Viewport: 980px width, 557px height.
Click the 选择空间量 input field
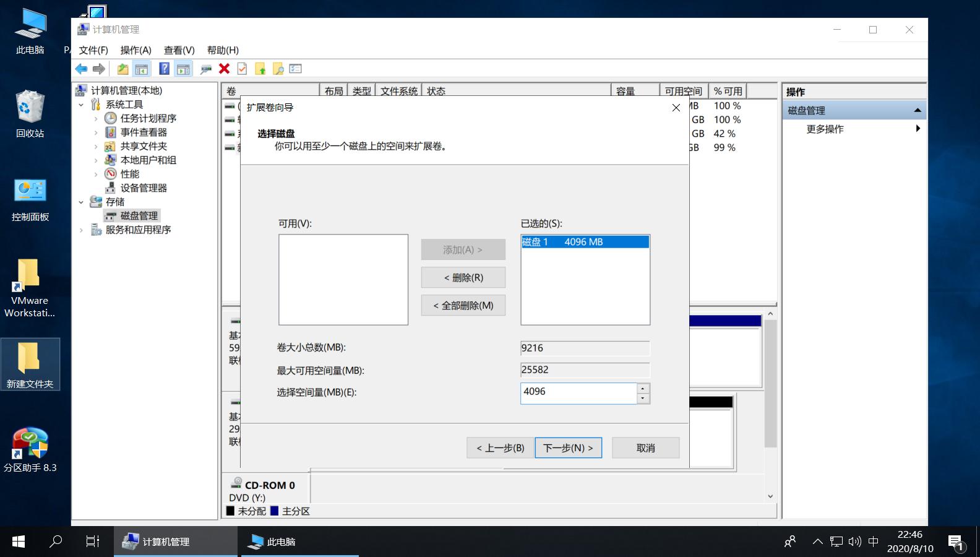pyautogui.click(x=578, y=393)
